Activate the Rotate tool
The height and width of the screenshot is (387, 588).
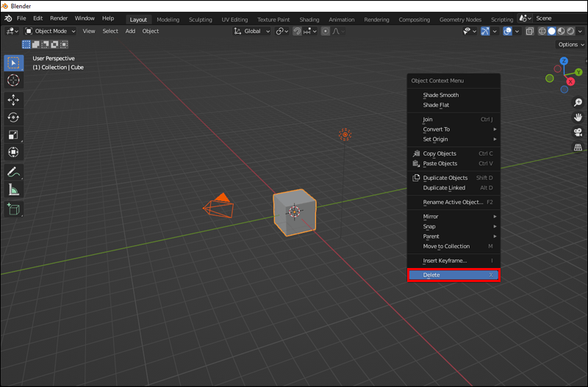13,117
